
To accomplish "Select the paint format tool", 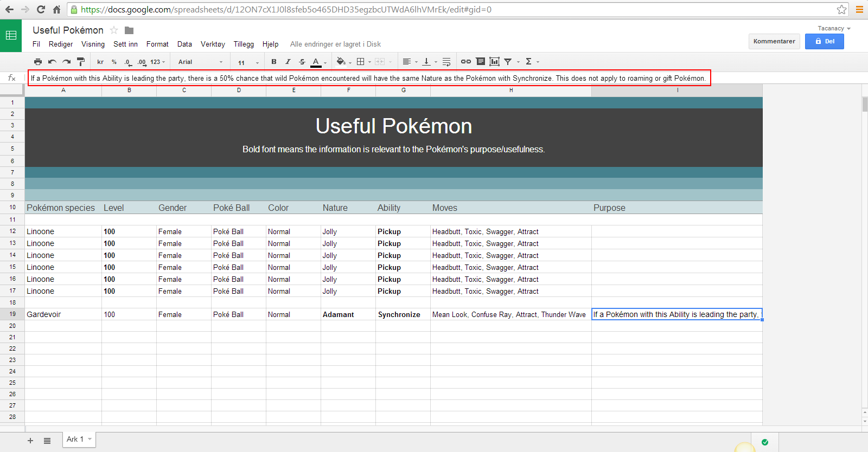I will 80,62.
